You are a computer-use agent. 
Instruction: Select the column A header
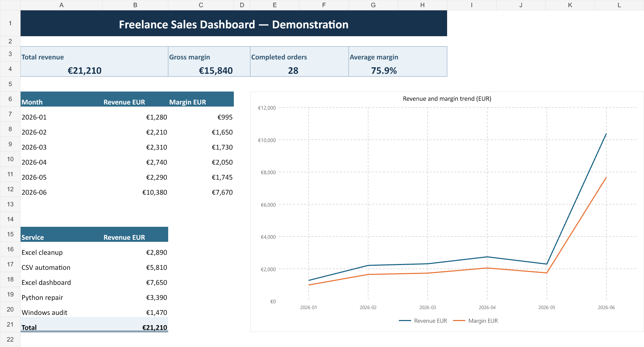point(62,5)
